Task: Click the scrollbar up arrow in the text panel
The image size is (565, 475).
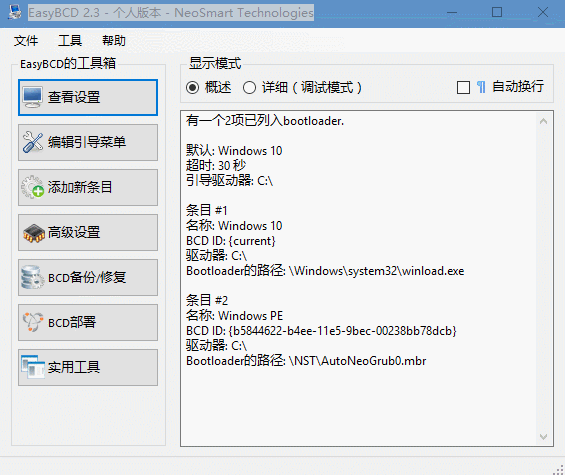Action: pos(543,121)
